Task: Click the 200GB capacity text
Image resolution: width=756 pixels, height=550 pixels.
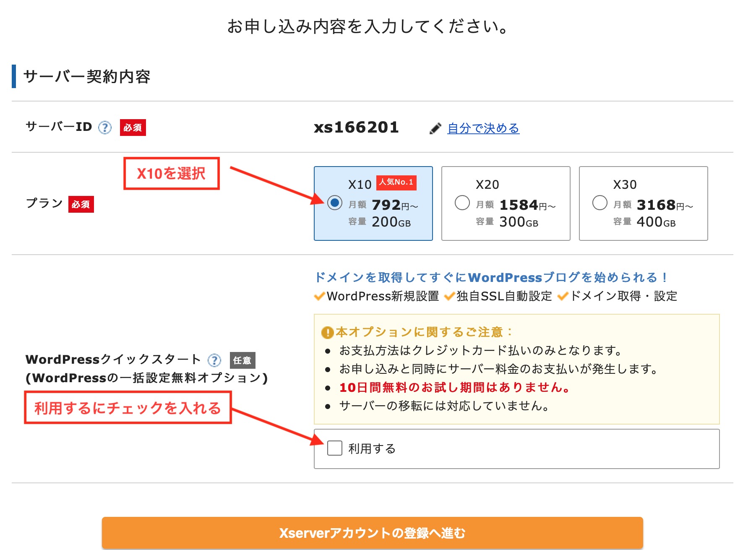Action: pos(391,222)
